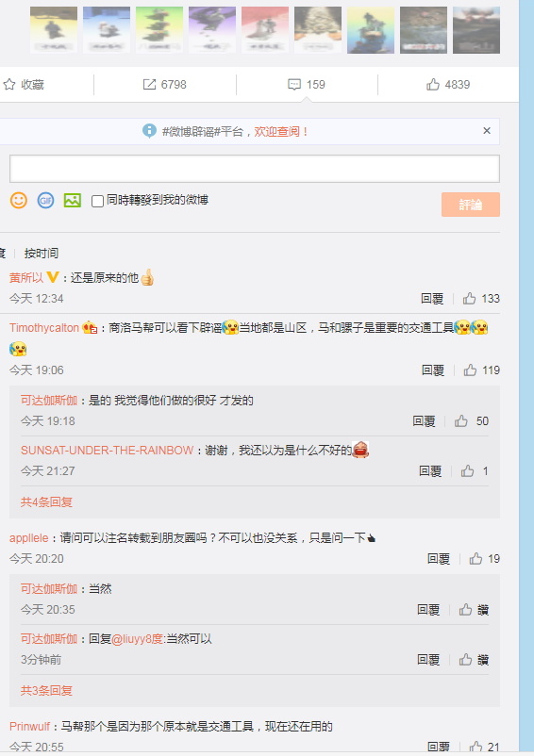Enable 同時轉發到我的微博 checkbox
Viewport: 534px width, 756px height.
tap(97, 201)
